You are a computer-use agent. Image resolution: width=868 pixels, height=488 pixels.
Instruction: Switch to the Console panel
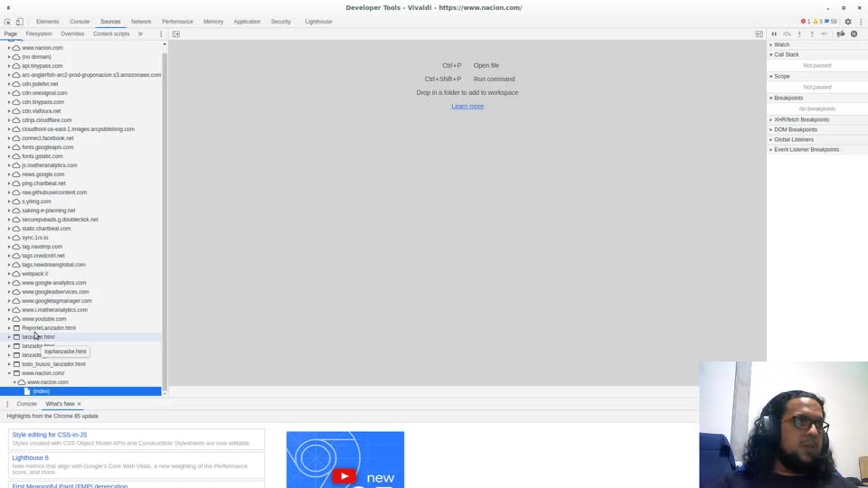pos(80,22)
